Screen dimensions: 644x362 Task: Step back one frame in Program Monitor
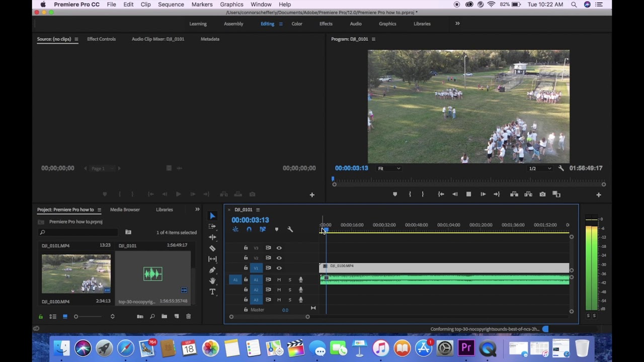click(455, 194)
